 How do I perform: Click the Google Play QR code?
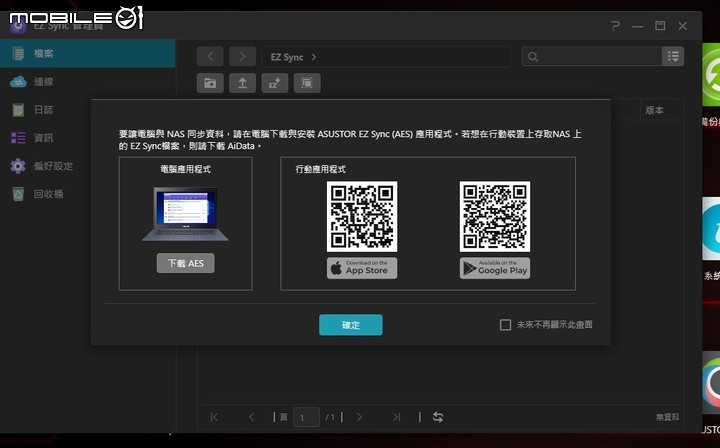(495, 216)
